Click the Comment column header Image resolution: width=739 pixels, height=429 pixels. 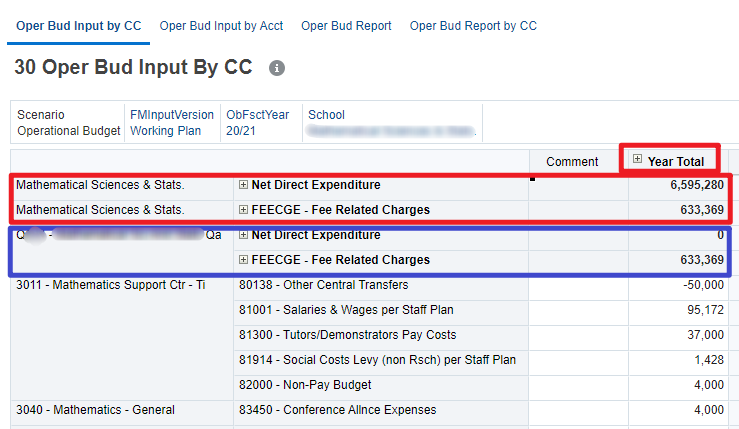coord(572,161)
